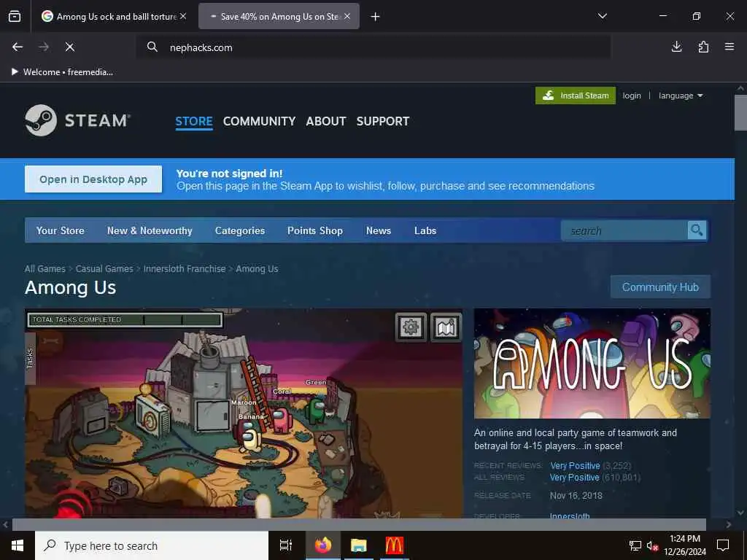The height and width of the screenshot is (560, 747).
Task: Click the browser address bar
Action: [x=374, y=47]
